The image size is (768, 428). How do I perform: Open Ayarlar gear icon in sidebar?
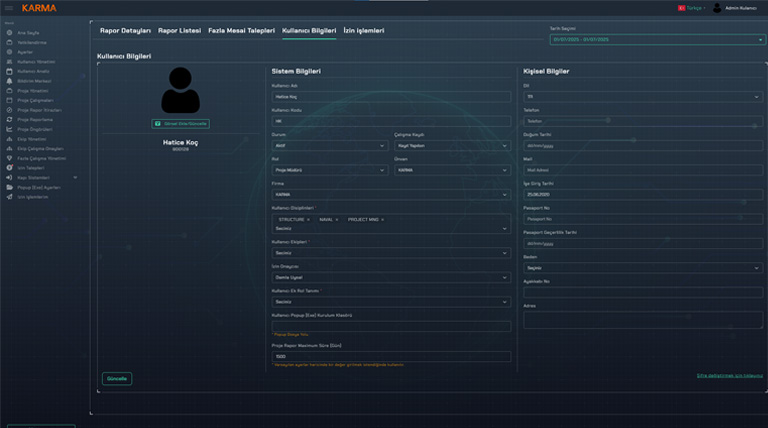point(9,52)
